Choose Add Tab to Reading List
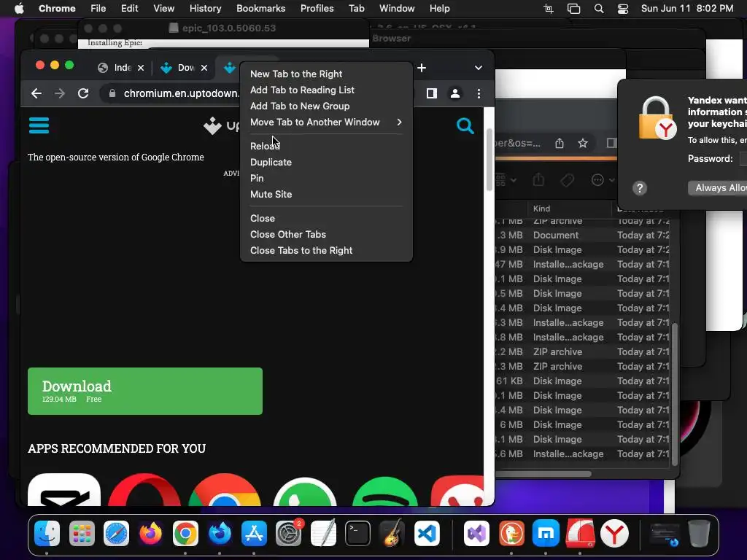Image resolution: width=747 pixels, height=560 pixels. 326,90
